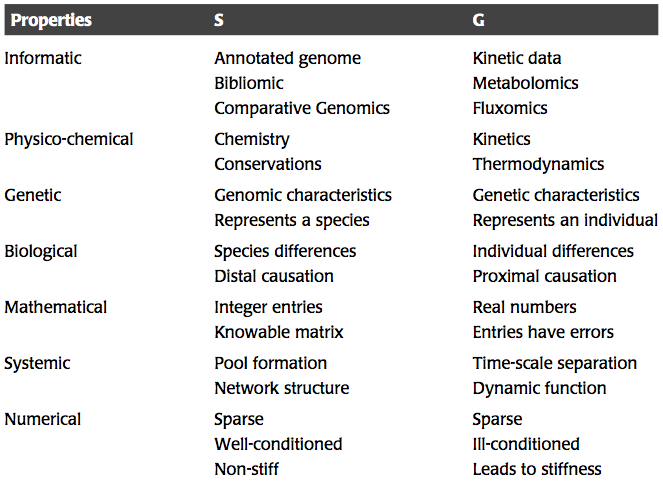Click the Kinetic data entry
This screenshot has width=663, height=488.
[517, 58]
